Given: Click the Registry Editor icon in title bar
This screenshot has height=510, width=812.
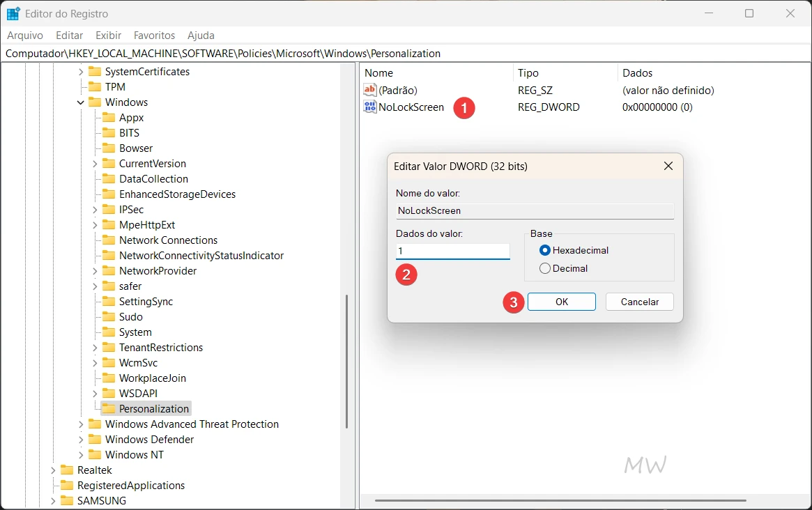Looking at the screenshot, I should [x=11, y=13].
